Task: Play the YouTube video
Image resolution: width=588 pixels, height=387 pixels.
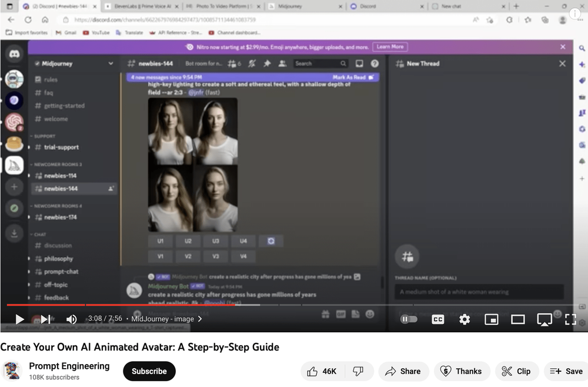Action: tap(19, 319)
